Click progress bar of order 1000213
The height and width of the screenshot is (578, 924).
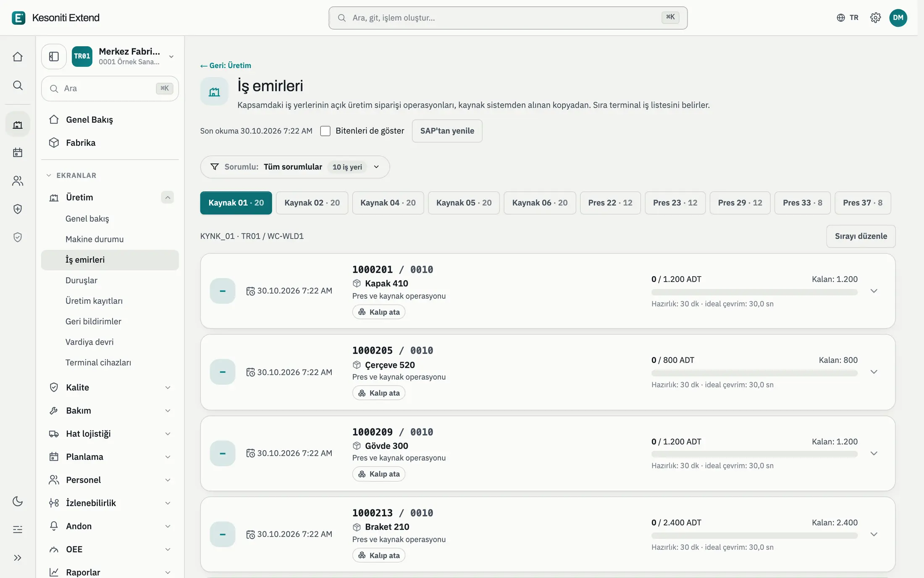pyautogui.click(x=754, y=536)
